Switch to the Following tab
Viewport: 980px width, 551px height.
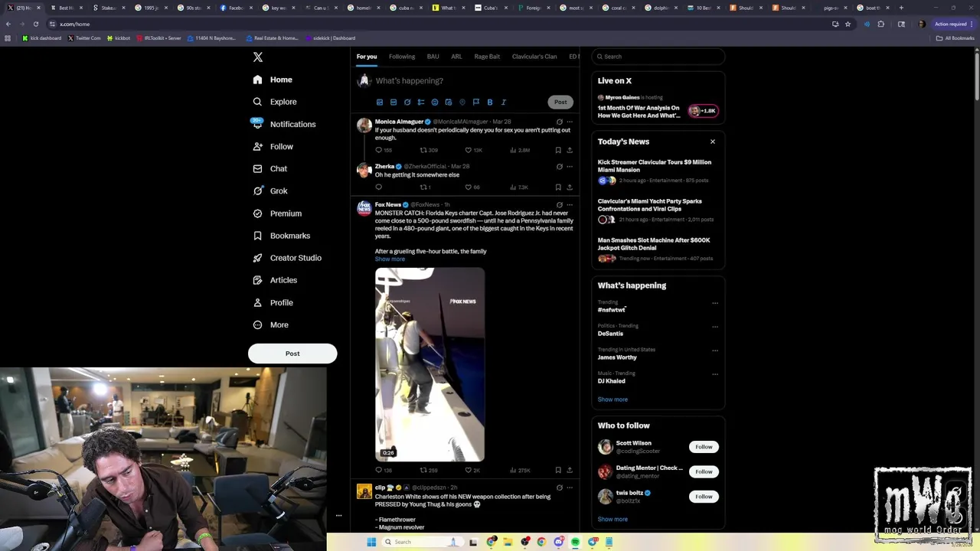(x=402, y=57)
